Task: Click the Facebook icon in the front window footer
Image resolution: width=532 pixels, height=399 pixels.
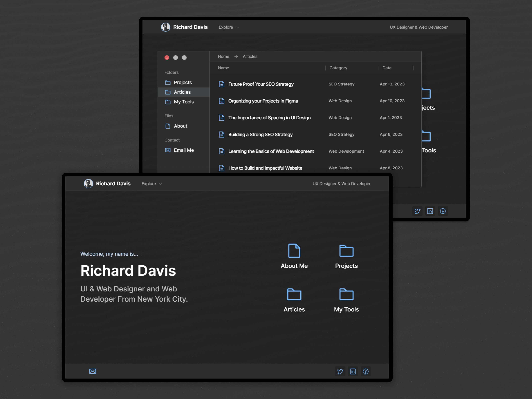Action: pyautogui.click(x=366, y=372)
